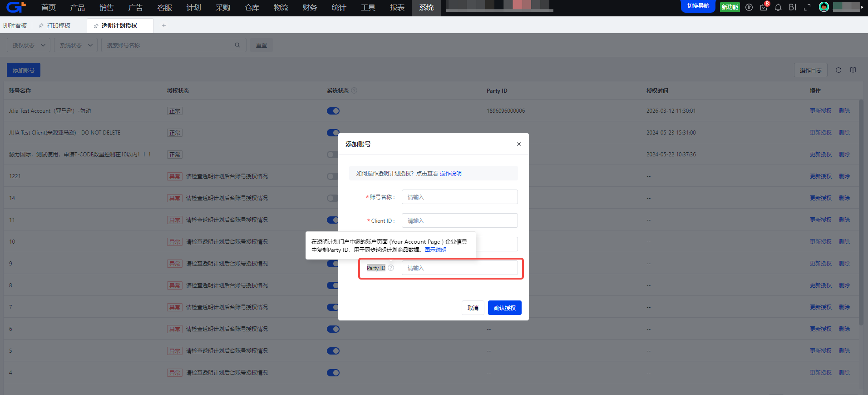868x395 pixels.
Task: Toggle system status switch for JiJia Test Account
Action: click(333, 111)
